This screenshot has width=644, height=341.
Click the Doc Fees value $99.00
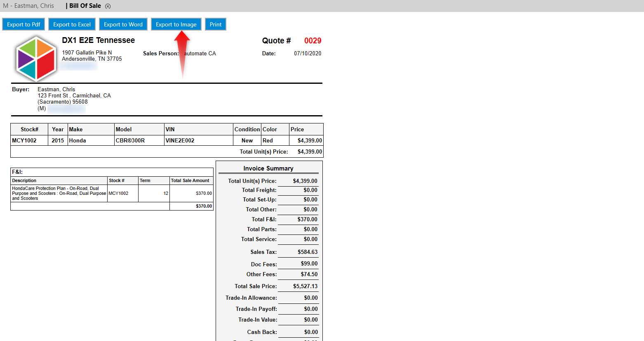pos(309,263)
